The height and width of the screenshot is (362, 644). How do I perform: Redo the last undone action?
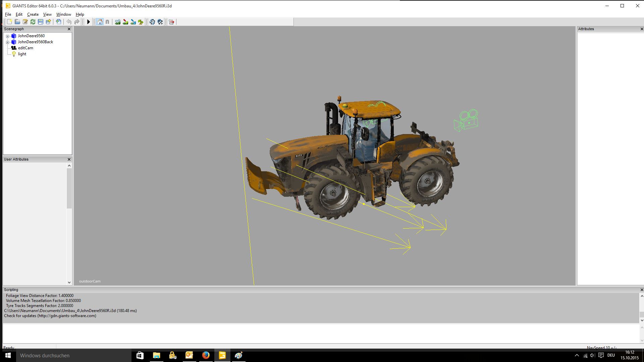(x=77, y=22)
